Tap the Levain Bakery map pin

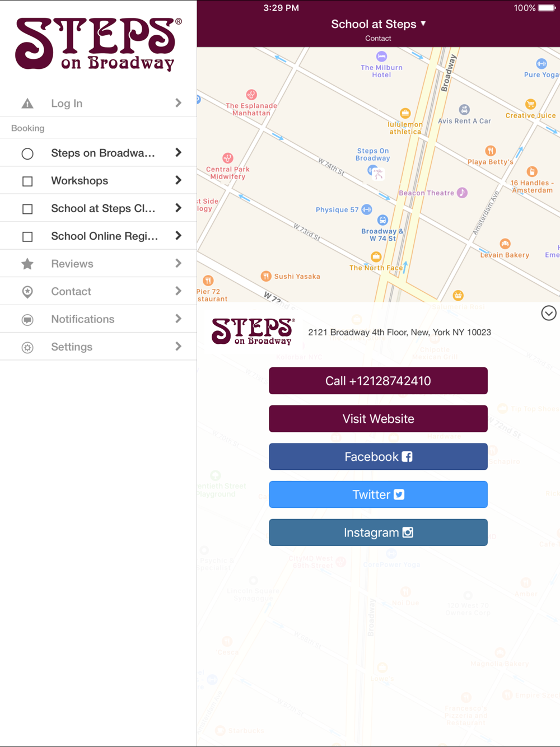(x=505, y=244)
